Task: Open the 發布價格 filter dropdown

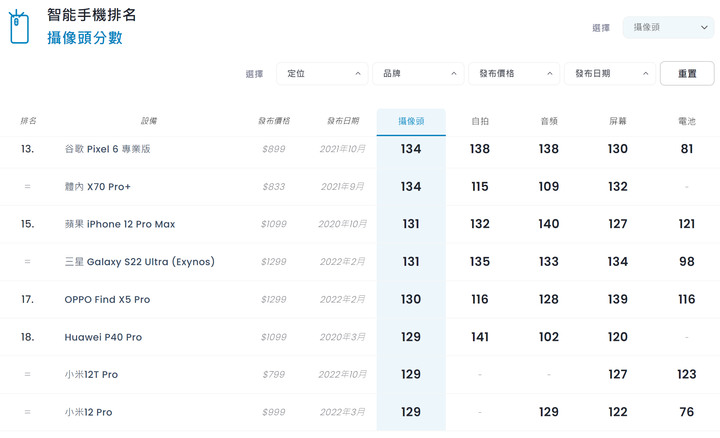Action: click(514, 73)
